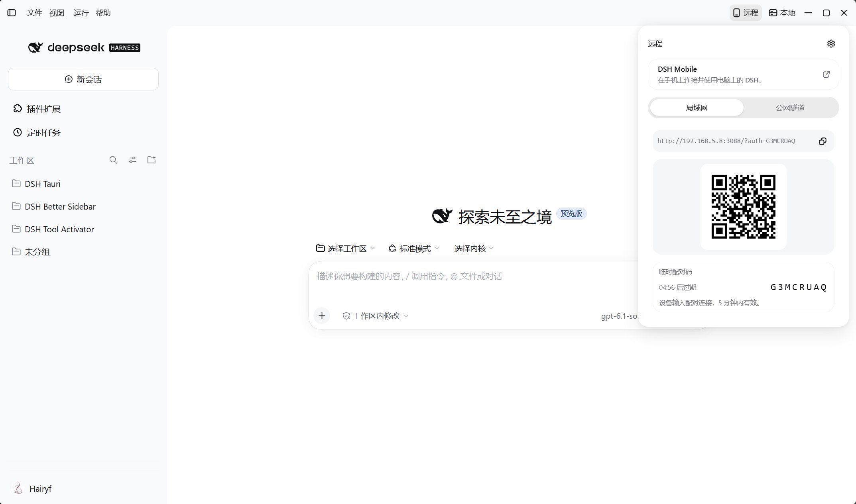
Task: Expand 选择工作区 dropdown
Action: [345, 249]
